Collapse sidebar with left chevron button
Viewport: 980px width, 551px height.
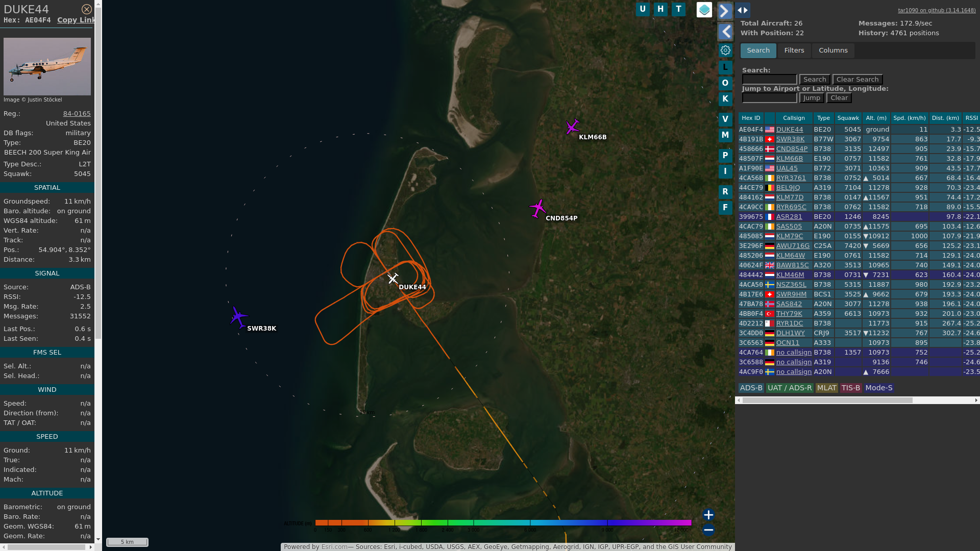725,32
